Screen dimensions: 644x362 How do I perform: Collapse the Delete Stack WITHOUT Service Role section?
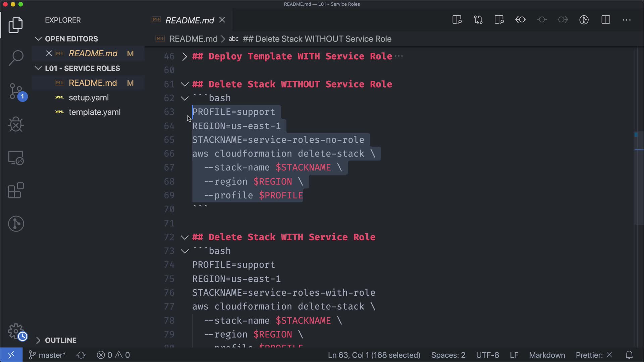[x=184, y=84]
